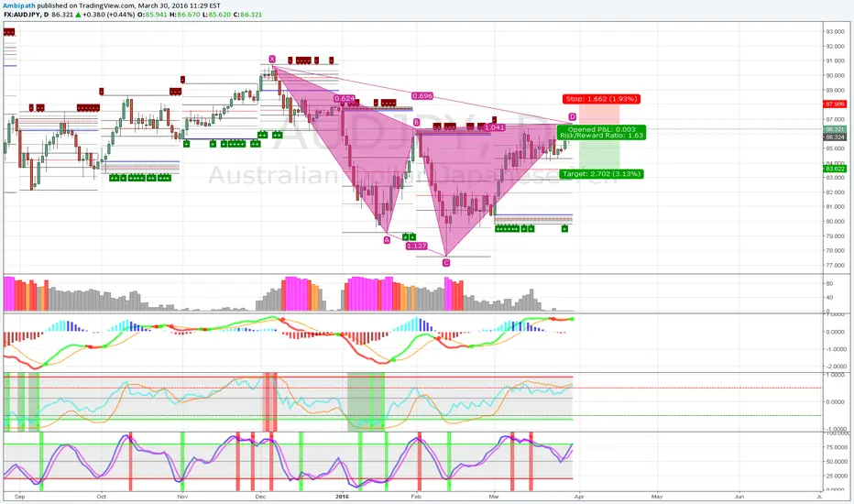Select the Stop: 1.662 (1.93%) label
The height and width of the screenshot is (504, 854).
tap(601, 99)
